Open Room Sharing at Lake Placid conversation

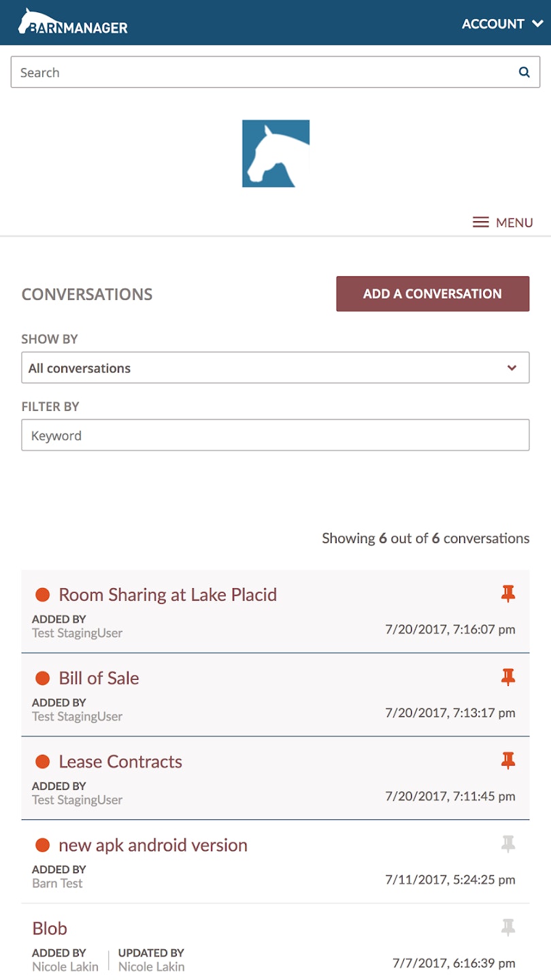tap(167, 595)
